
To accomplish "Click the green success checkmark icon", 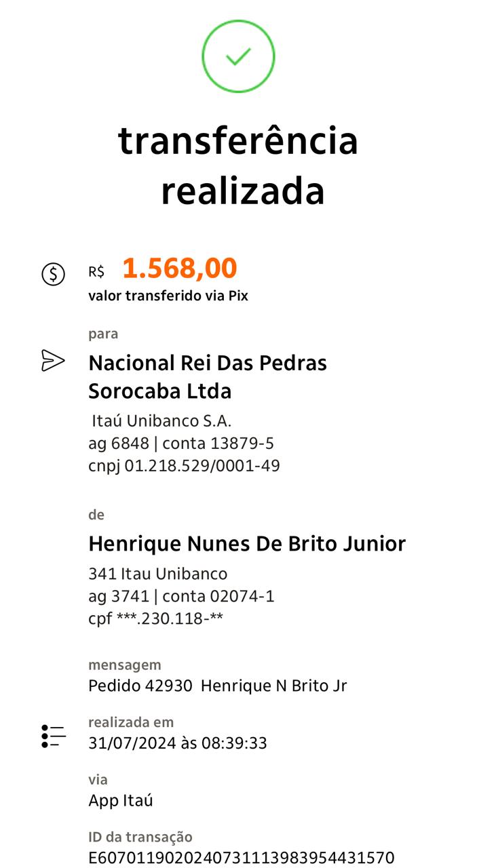I will (238, 56).
